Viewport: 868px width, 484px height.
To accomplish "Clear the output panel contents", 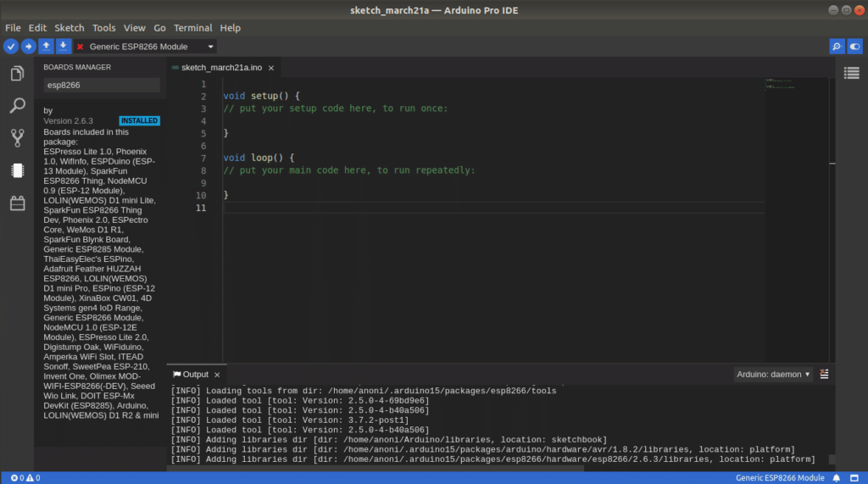I will pos(824,374).
